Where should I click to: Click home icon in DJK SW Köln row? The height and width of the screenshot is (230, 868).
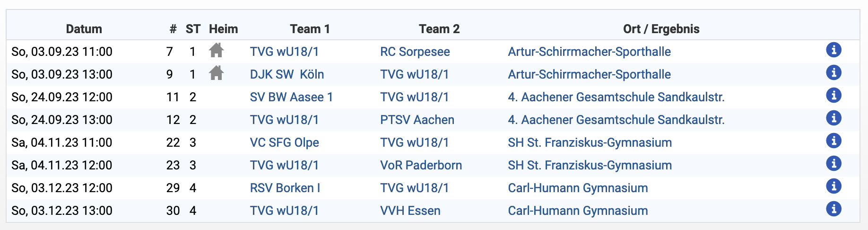[216, 73]
